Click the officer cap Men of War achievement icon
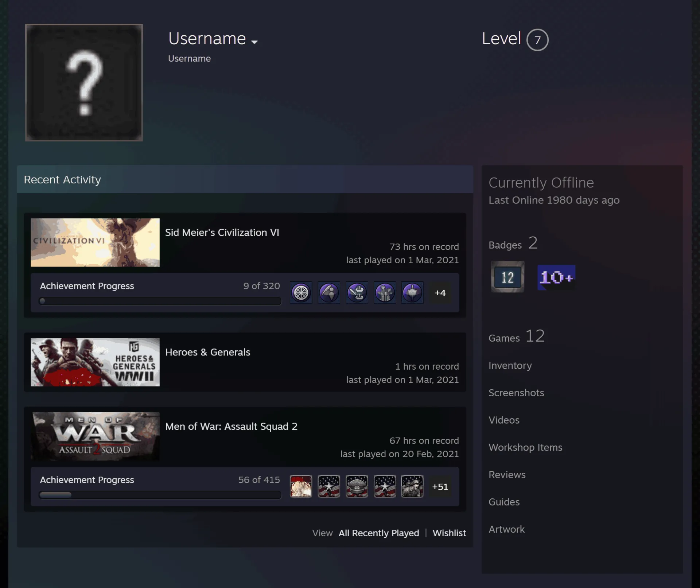700x588 pixels. (x=357, y=486)
